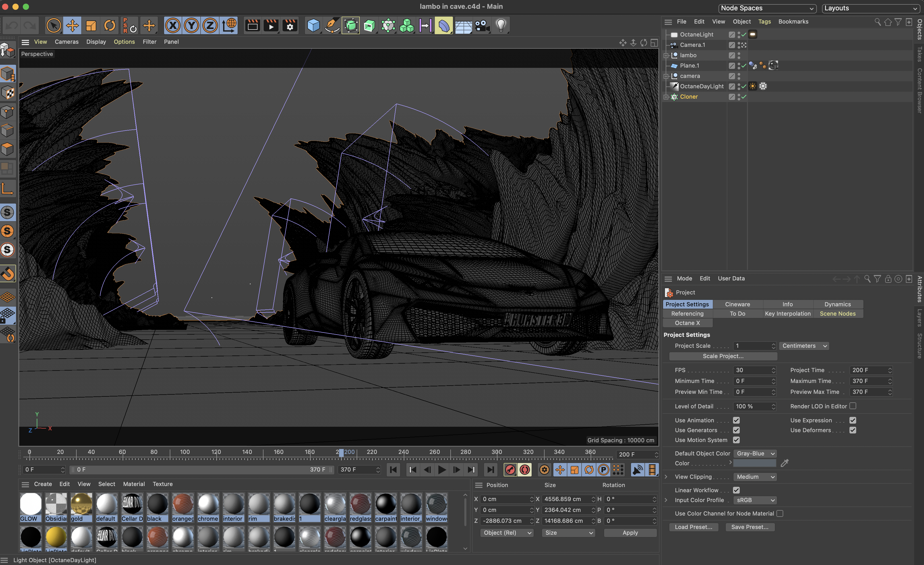Select the Move tool in the toolbar
Image resolution: width=924 pixels, height=565 pixels.
click(x=72, y=26)
